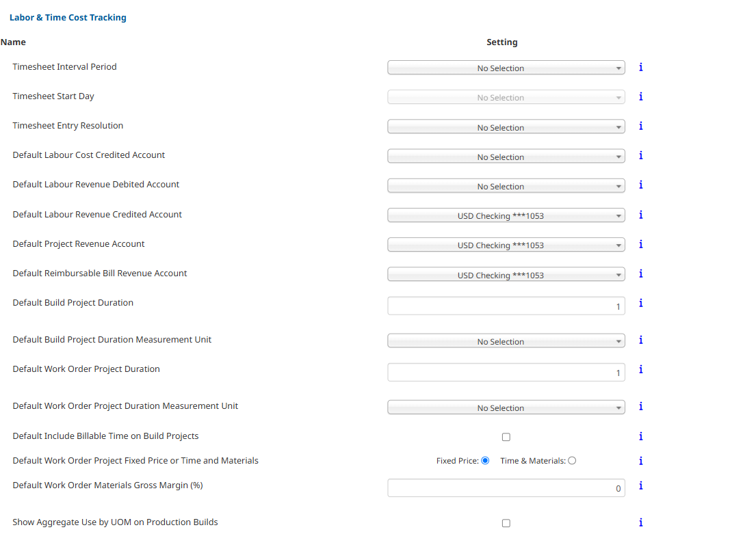Expand Default Labour Revenue Credited Account dropdown

pyautogui.click(x=506, y=215)
